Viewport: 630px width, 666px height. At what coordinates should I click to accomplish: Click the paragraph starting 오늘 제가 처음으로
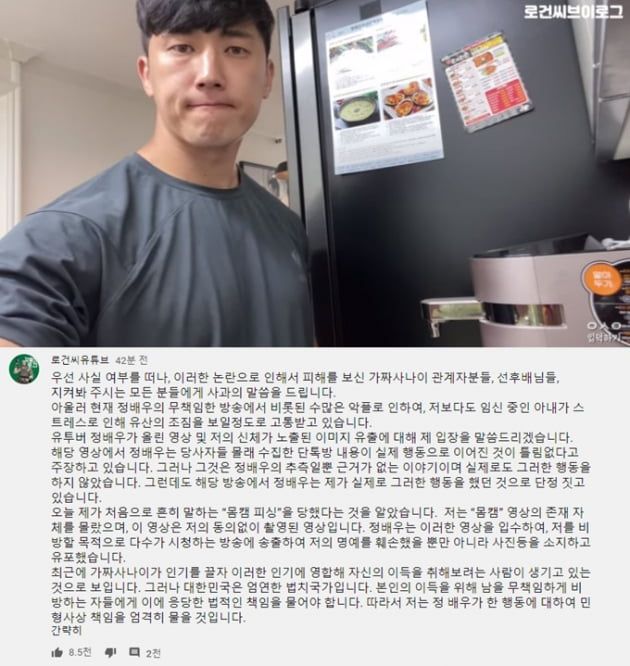[321, 535]
